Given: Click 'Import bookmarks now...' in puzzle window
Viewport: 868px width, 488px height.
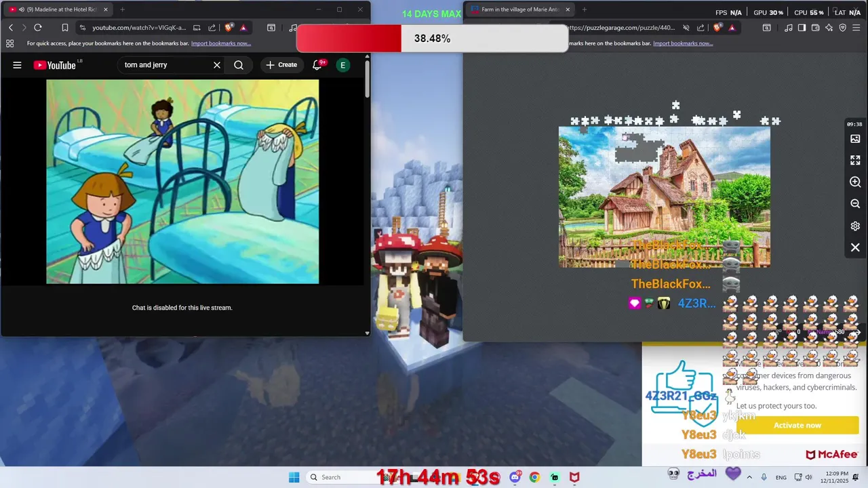Looking at the screenshot, I should click(683, 43).
